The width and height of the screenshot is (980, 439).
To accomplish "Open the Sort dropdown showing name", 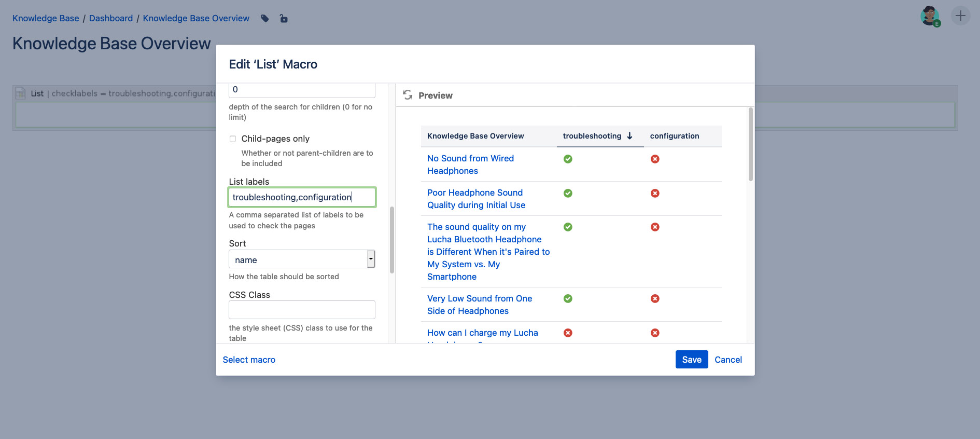I will coord(302,259).
